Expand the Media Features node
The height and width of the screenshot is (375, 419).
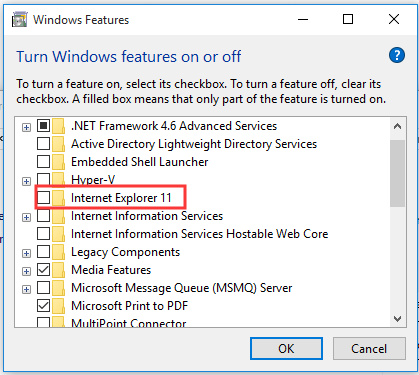click(26, 271)
